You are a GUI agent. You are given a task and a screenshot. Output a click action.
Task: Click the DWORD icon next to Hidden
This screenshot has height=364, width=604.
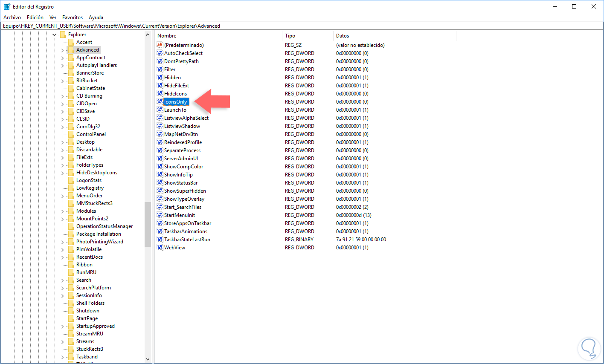tap(160, 77)
